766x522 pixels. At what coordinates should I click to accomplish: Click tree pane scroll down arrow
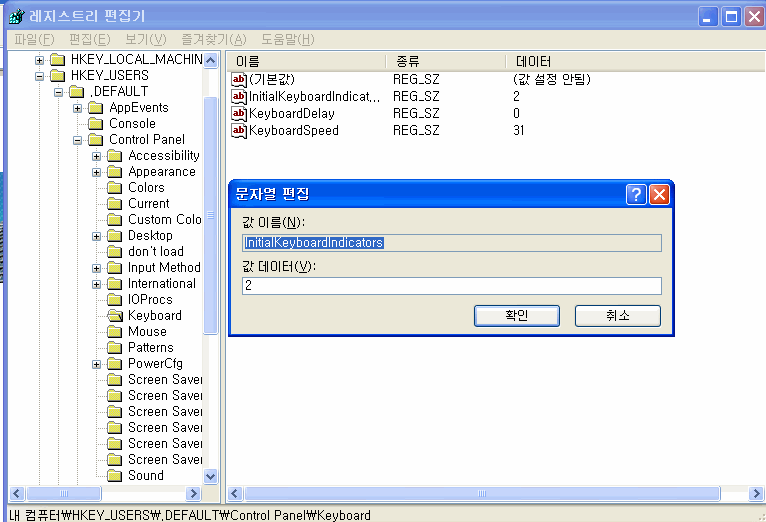pyautogui.click(x=211, y=476)
